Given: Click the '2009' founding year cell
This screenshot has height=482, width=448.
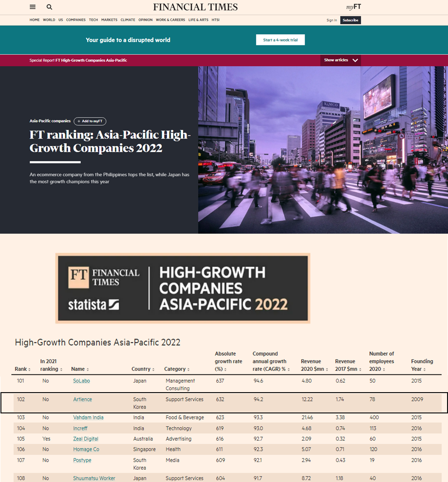Looking at the screenshot, I should tap(417, 399).
